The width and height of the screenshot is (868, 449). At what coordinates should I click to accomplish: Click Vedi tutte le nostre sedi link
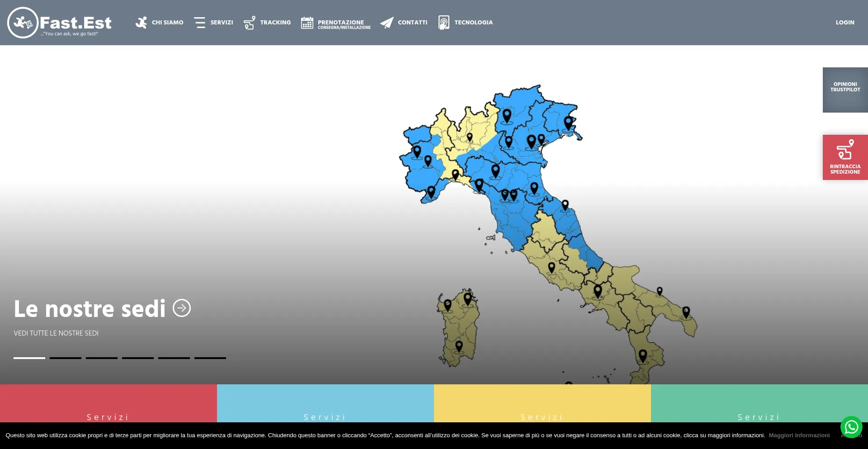[x=56, y=333]
